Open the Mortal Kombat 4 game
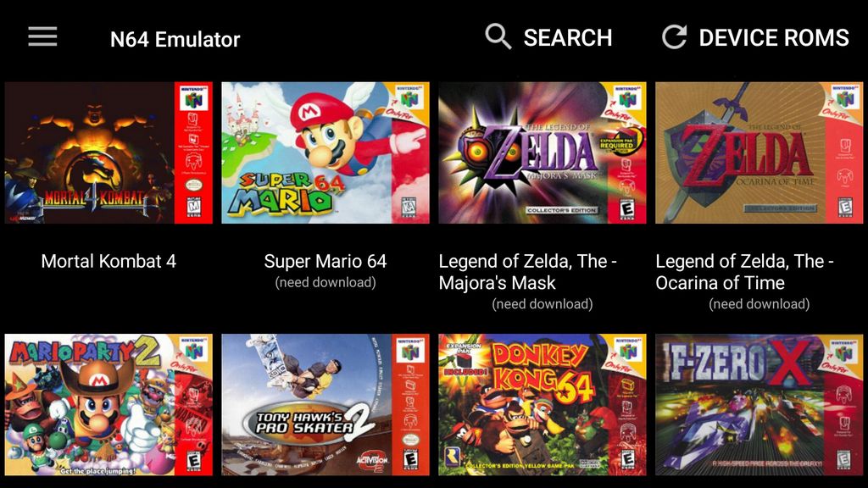This screenshot has height=488, width=868. [108, 152]
